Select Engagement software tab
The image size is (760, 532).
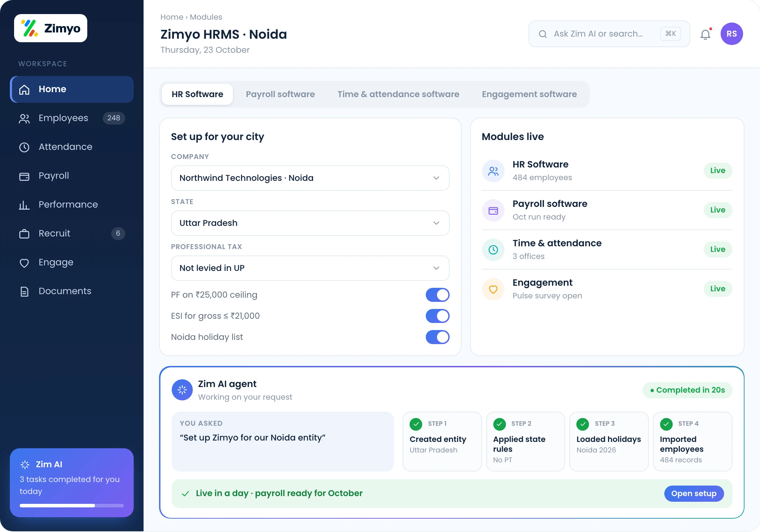529,94
